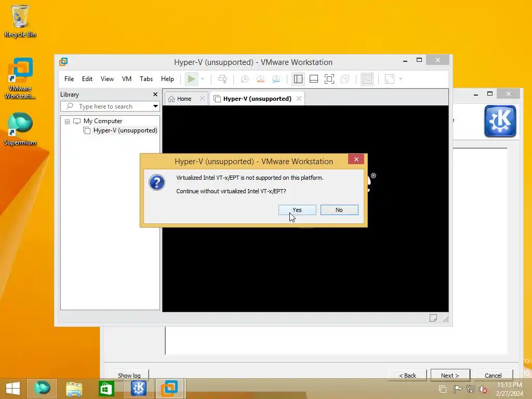Select Supermium desktop shortcut

click(20, 129)
